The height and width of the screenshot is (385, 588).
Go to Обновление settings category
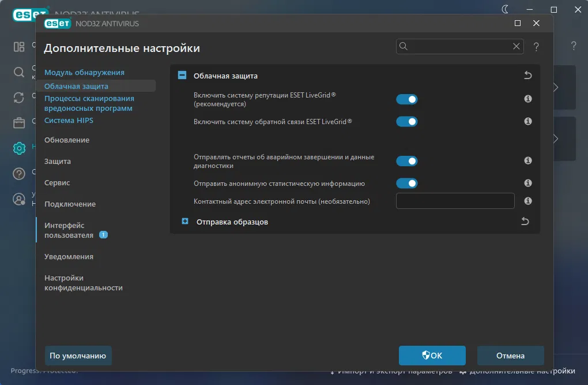[x=67, y=140]
